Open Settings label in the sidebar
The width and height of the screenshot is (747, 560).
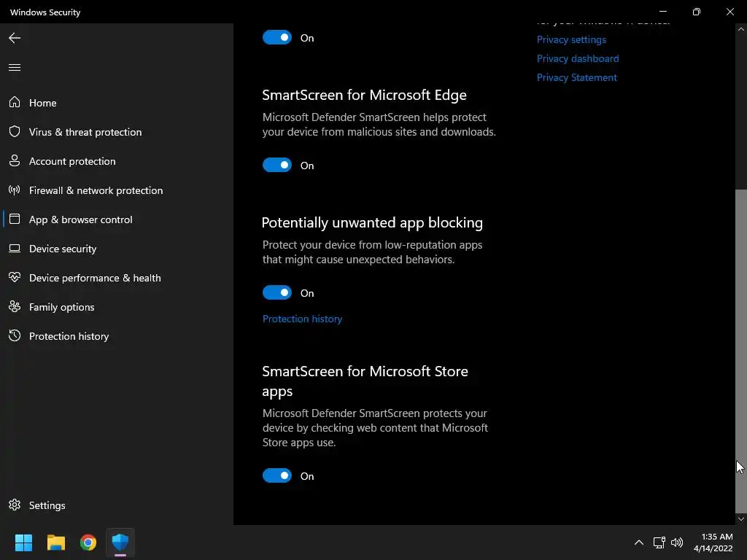[47, 505]
